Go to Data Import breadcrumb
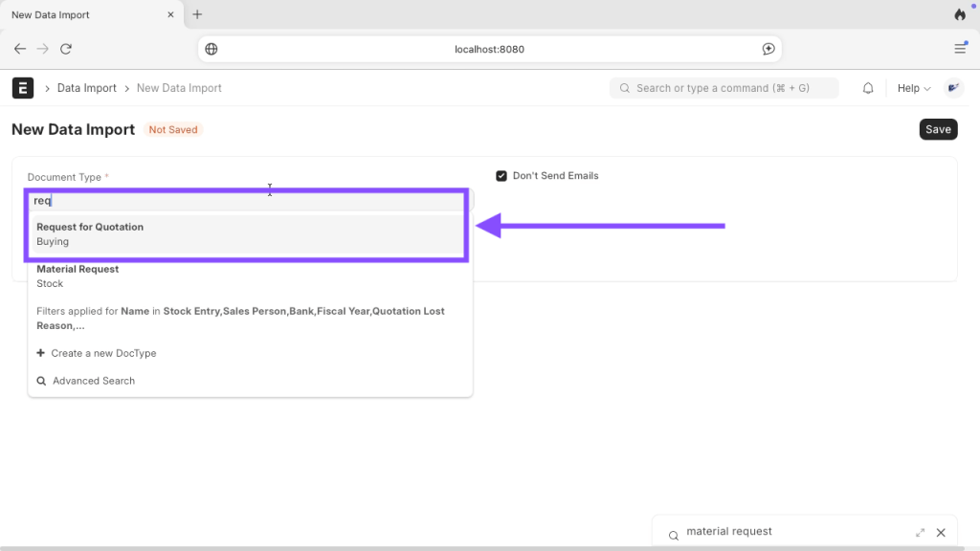The width and height of the screenshot is (980, 551). coord(86,88)
